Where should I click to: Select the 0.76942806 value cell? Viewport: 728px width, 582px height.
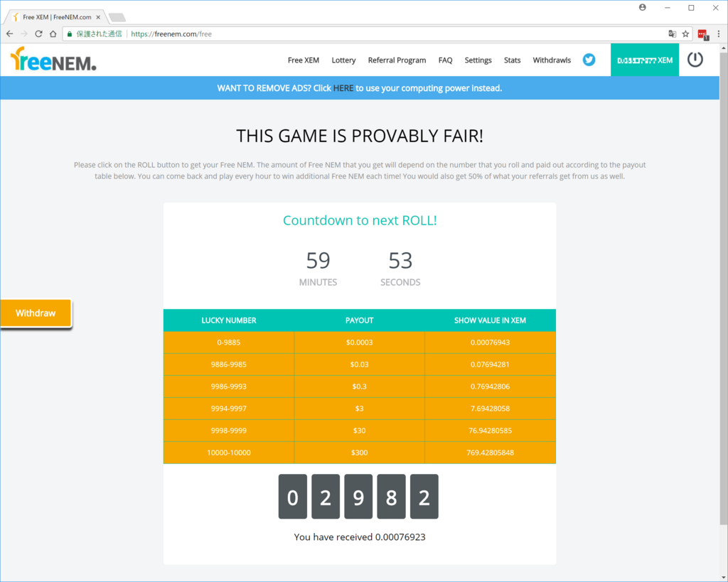(491, 387)
